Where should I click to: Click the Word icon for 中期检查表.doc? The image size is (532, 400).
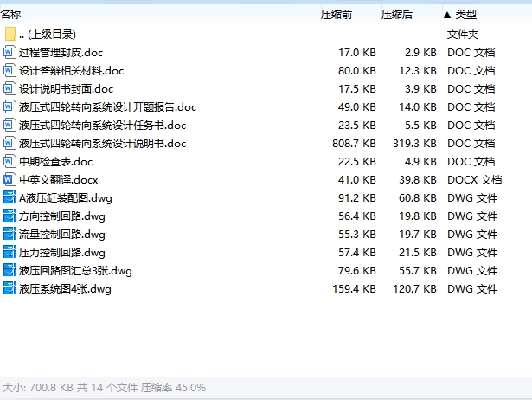click(10, 161)
